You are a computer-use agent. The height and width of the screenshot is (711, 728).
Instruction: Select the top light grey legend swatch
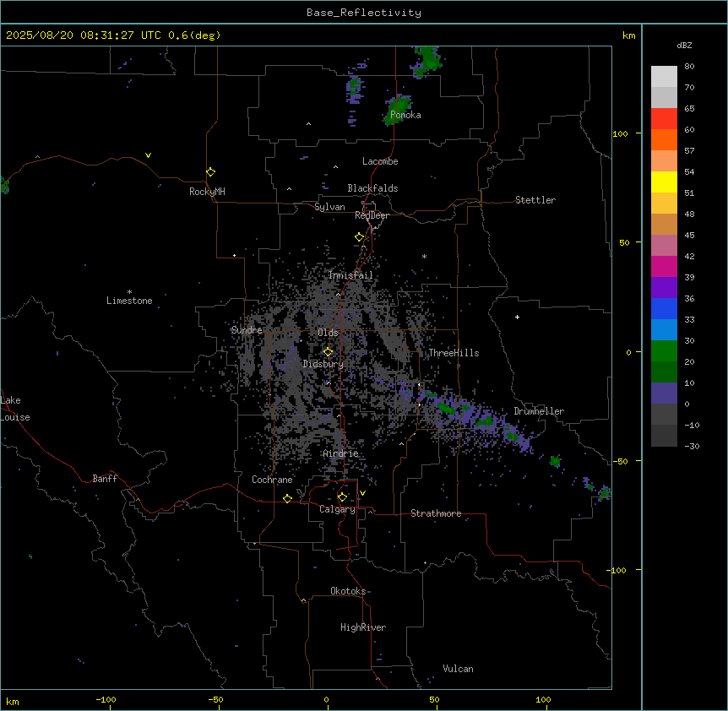coord(664,77)
